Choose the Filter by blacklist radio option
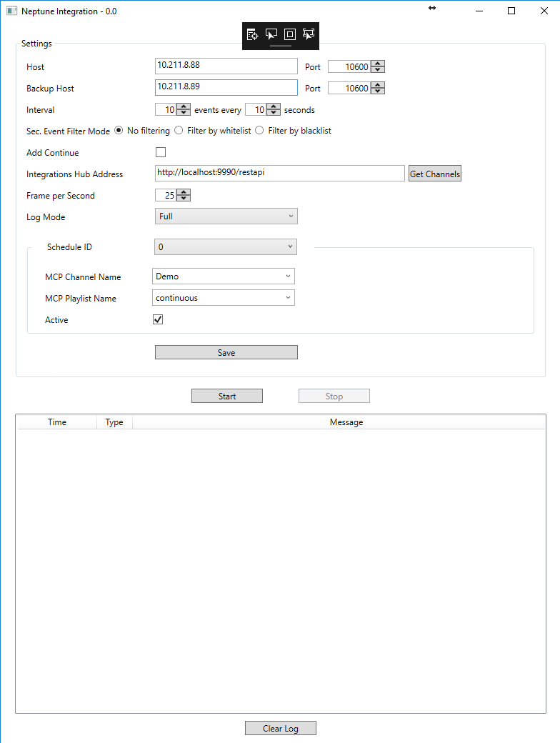The height and width of the screenshot is (743, 560). click(x=259, y=131)
